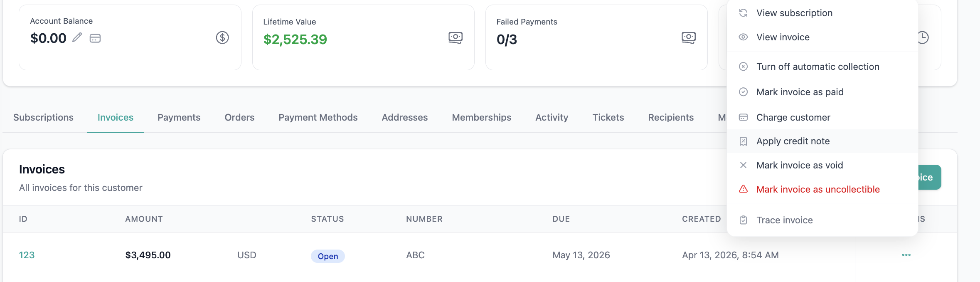Image resolution: width=980 pixels, height=282 pixels.
Task: Click Trace invoice in the menu
Action: tap(784, 220)
